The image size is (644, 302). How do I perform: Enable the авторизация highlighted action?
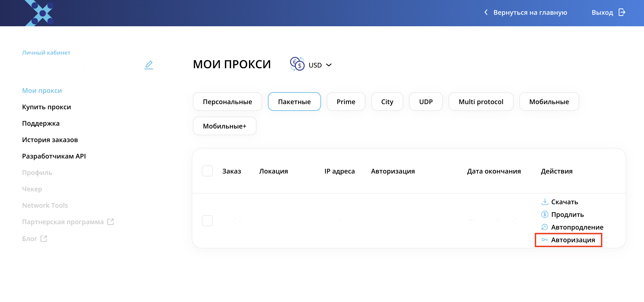click(573, 240)
